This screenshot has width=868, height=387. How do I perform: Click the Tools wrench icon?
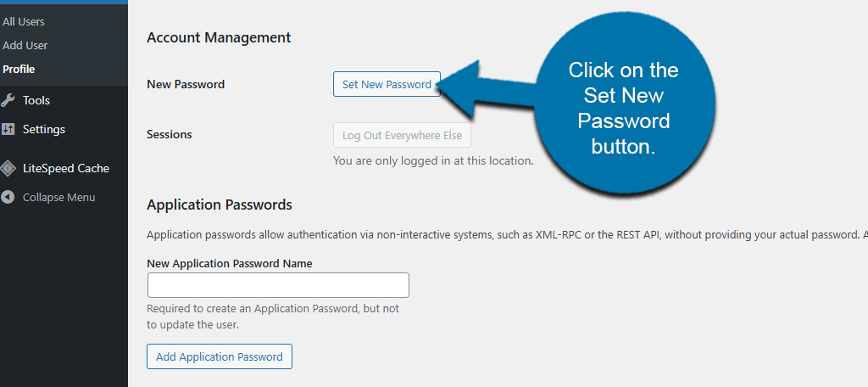(x=8, y=100)
